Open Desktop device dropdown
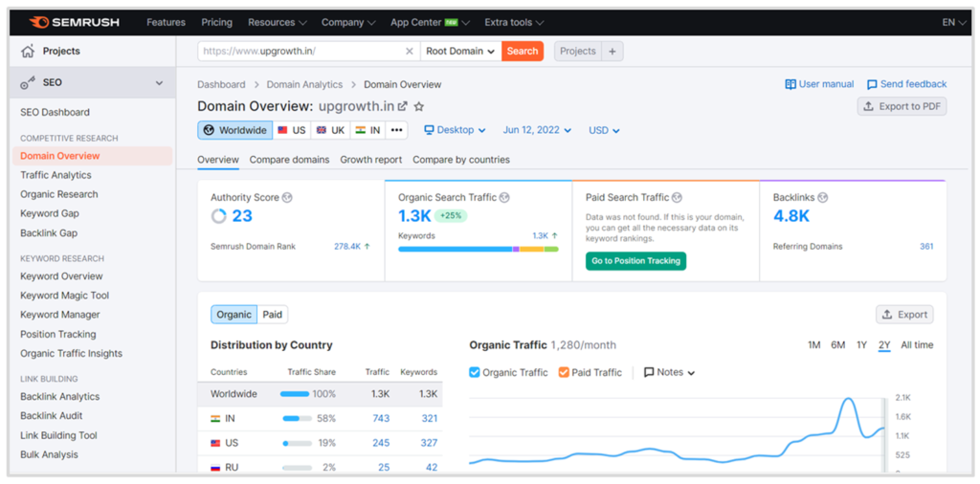 click(x=455, y=130)
